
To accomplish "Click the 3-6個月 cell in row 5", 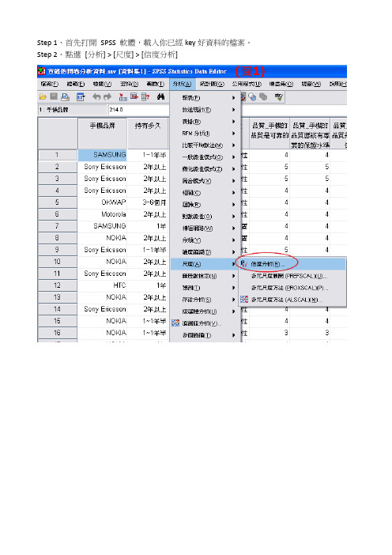I will tap(148, 202).
